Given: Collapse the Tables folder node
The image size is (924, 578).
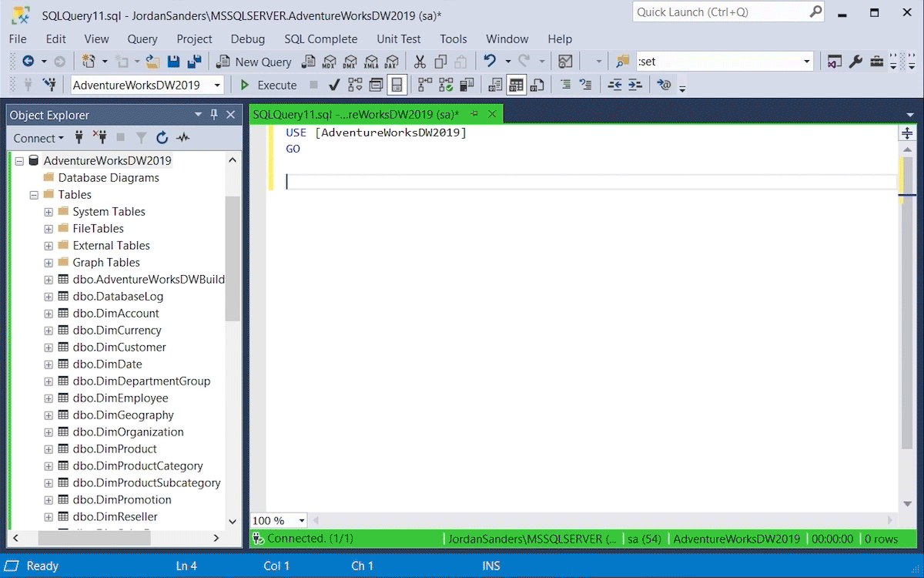Looking at the screenshot, I should click(x=34, y=195).
